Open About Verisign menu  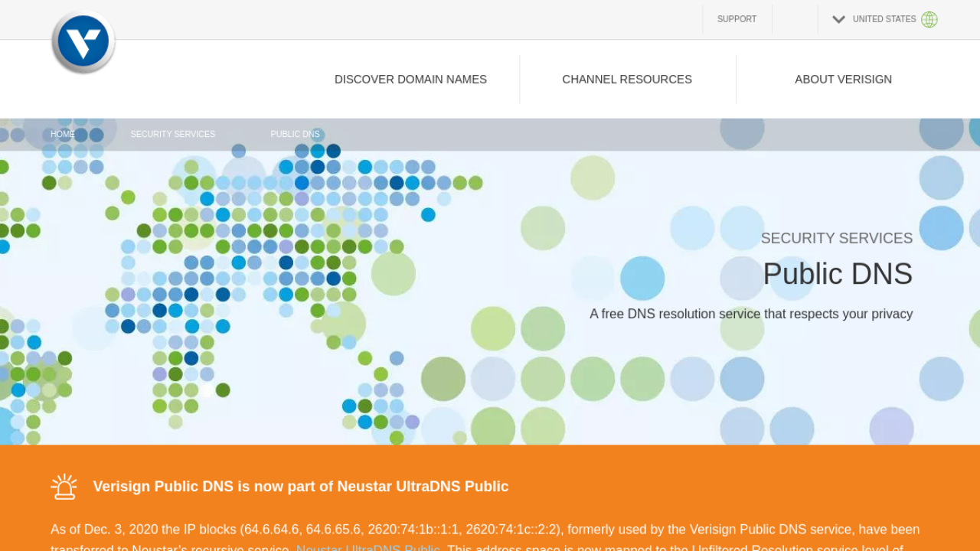843,79
